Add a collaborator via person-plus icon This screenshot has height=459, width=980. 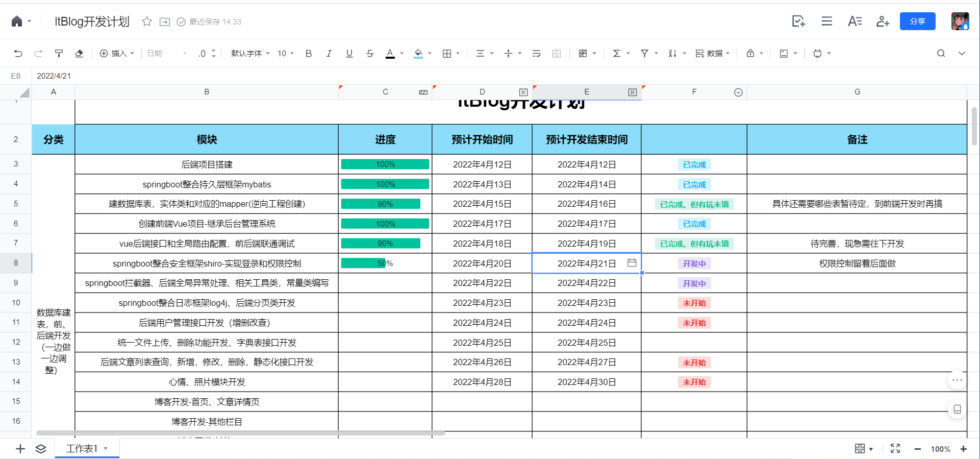(883, 21)
